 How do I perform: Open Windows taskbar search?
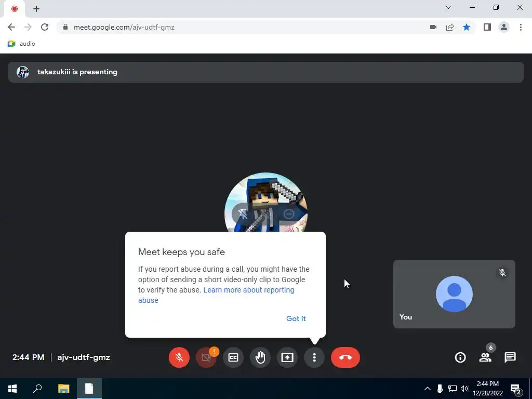point(37,389)
